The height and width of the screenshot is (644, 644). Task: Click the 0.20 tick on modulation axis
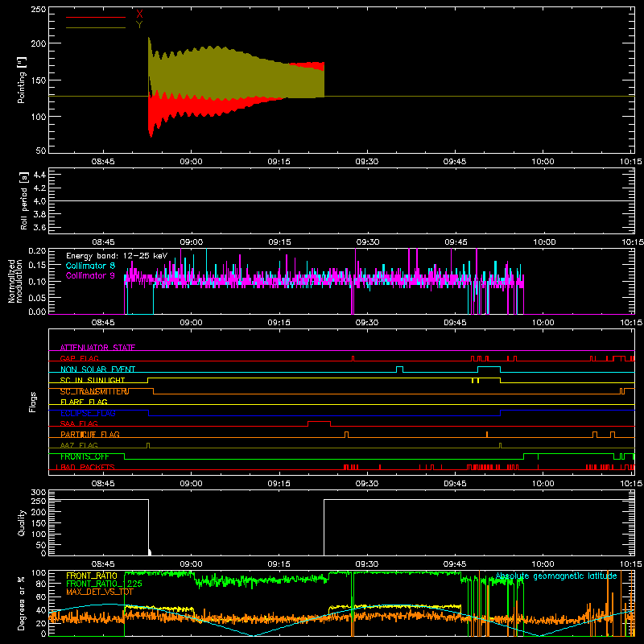pyautogui.click(x=37, y=251)
